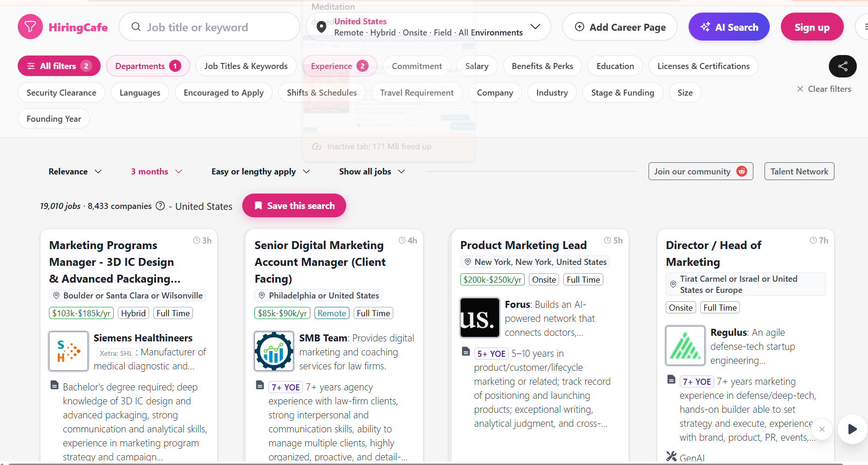Open the Experience filter

340,66
